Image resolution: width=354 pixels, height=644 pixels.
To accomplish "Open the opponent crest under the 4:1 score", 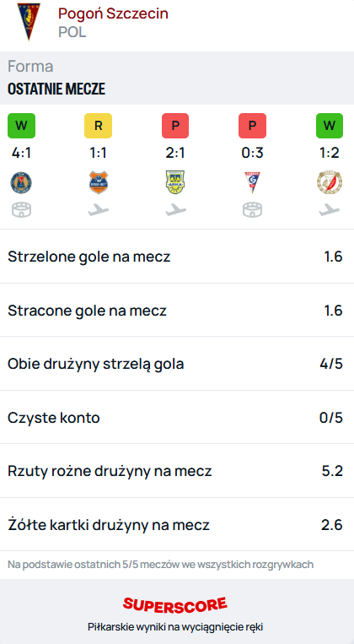I will click(x=21, y=183).
